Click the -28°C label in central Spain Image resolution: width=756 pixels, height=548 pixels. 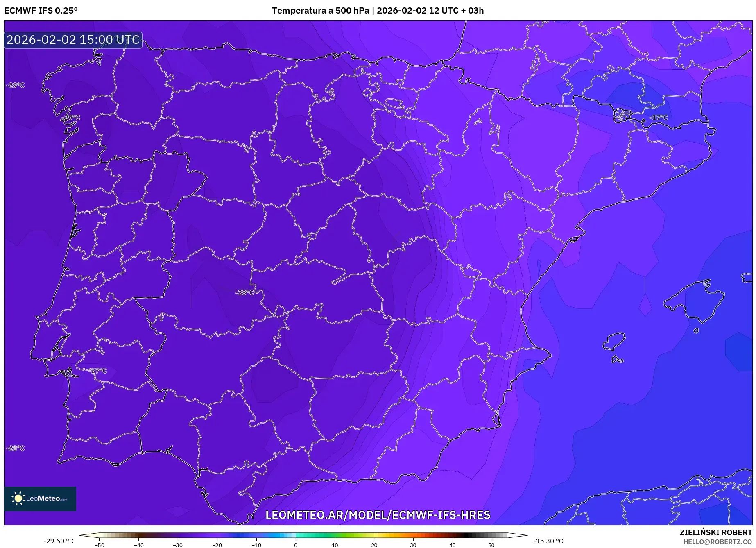point(244,293)
